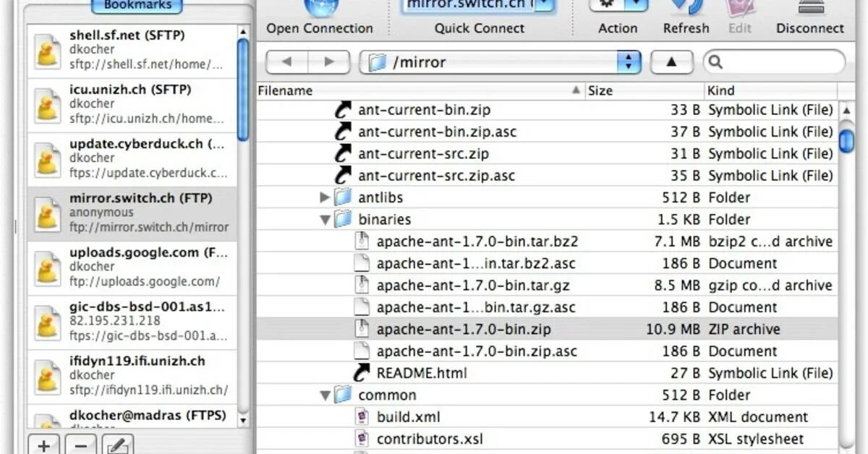
Task: Click the antlibs folder icon
Action: pos(343,197)
